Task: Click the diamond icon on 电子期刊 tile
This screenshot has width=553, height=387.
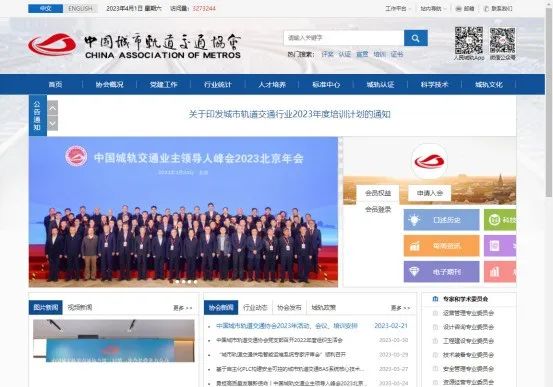Action: (x=414, y=272)
